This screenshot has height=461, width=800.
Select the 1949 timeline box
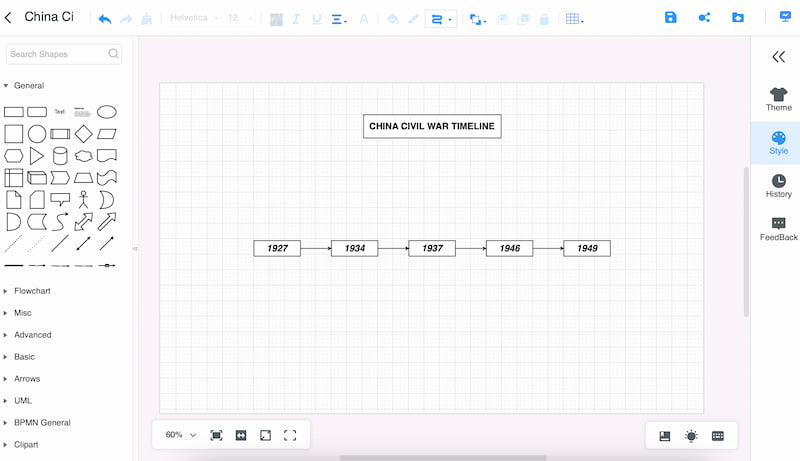click(x=587, y=248)
